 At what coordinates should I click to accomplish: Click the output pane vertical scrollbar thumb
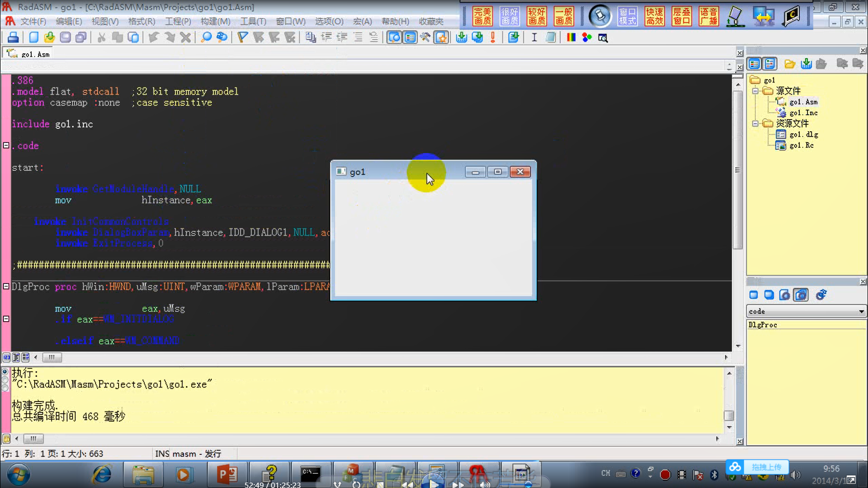click(729, 415)
